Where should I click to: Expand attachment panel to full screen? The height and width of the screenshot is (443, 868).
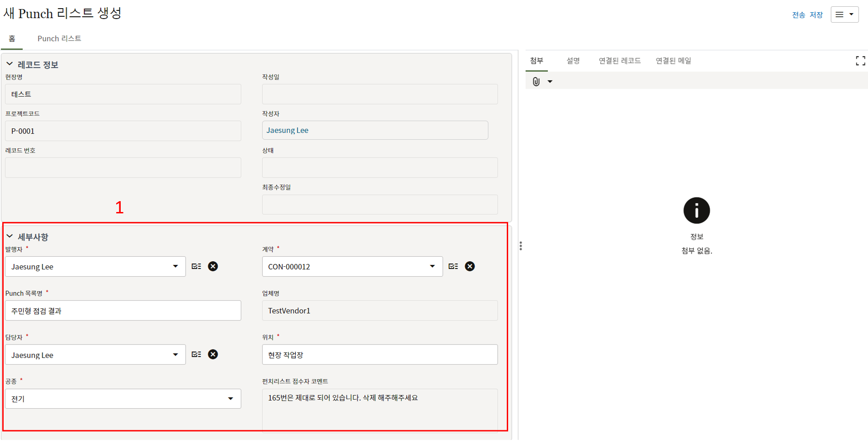pos(860,61)
